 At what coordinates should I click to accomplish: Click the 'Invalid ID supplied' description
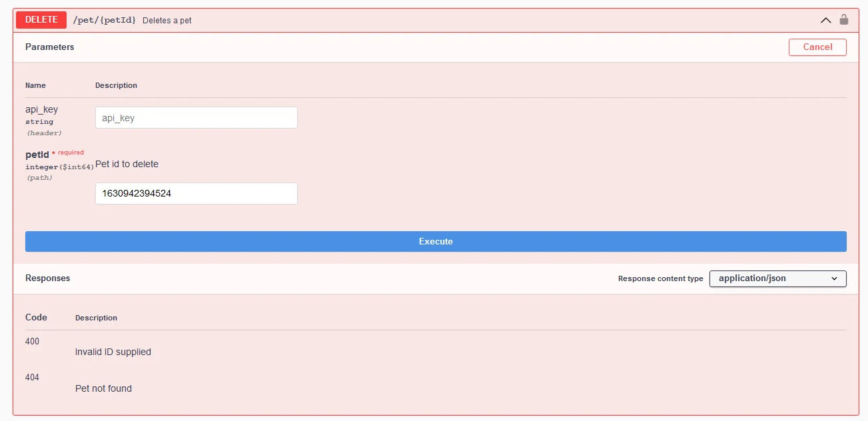(x=113, y=352)
